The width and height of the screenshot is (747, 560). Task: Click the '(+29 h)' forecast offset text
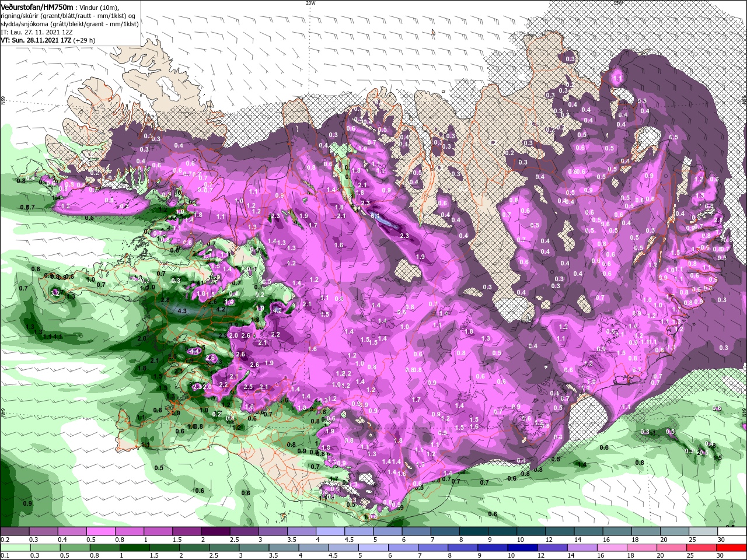(84, 40)
